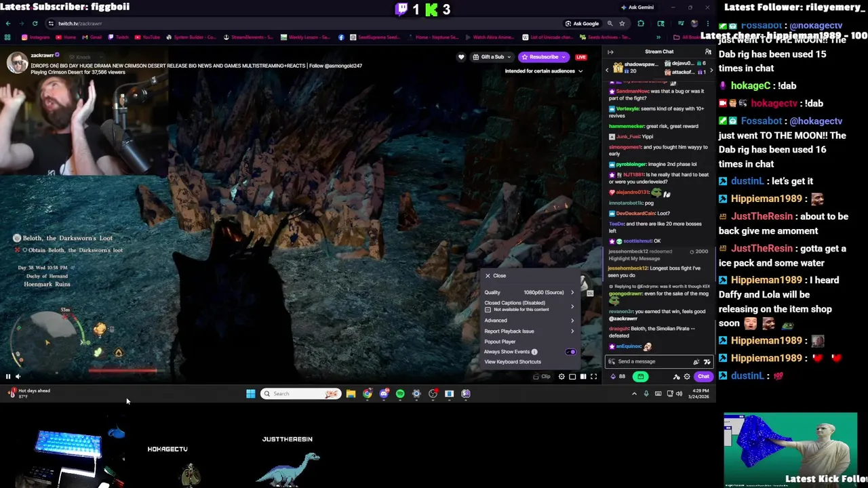This screenshot has height=488, width=868.
Task: Toggle fullscreen mode on the player
Action: 593,376
